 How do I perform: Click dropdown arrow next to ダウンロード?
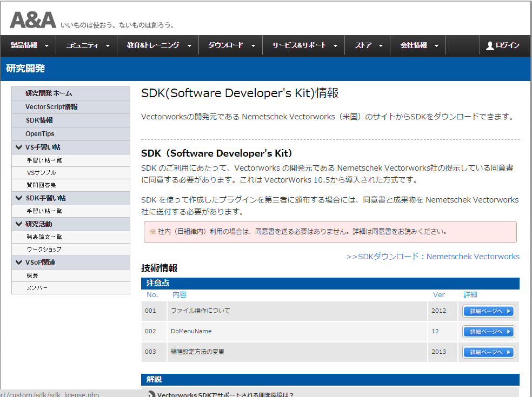(253, 46)
